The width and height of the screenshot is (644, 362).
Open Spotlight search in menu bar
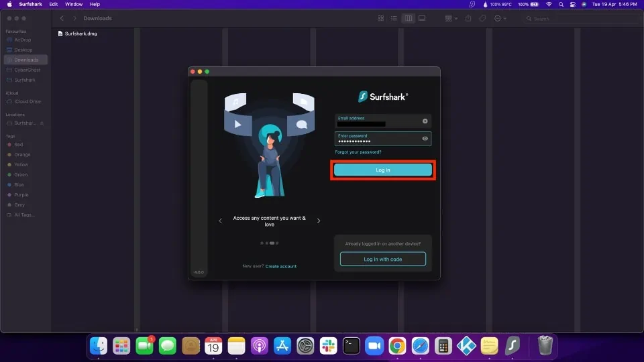(561, 4)
